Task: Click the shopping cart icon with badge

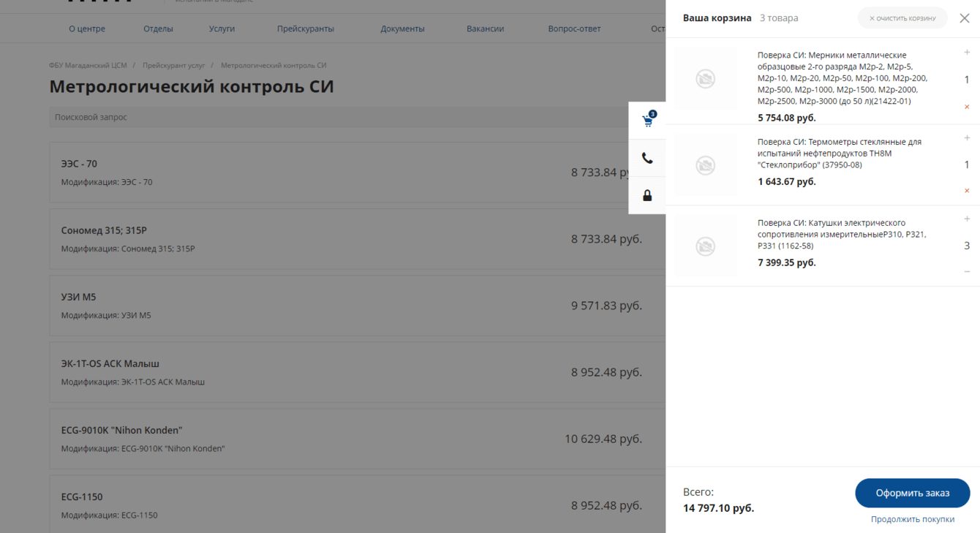Action: pos(647,121)
